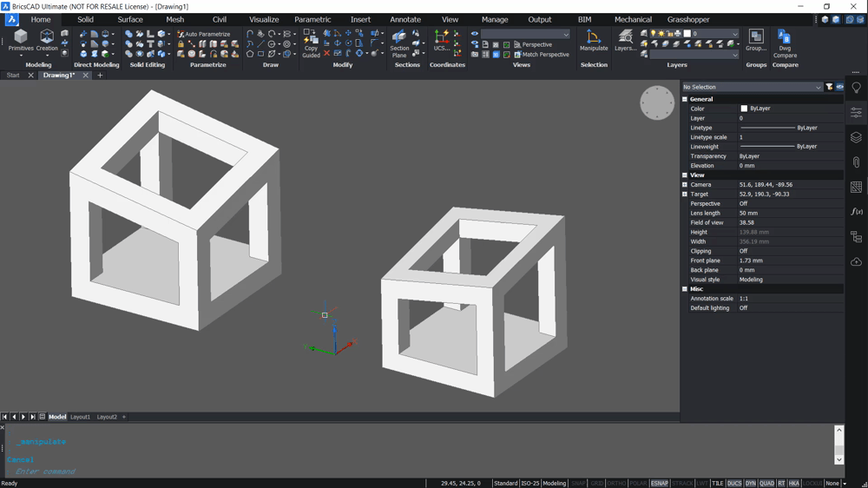Screen dimensions: 868x488
Task: Click the Visual style Modeling value
Action: [x=791, y=280]
